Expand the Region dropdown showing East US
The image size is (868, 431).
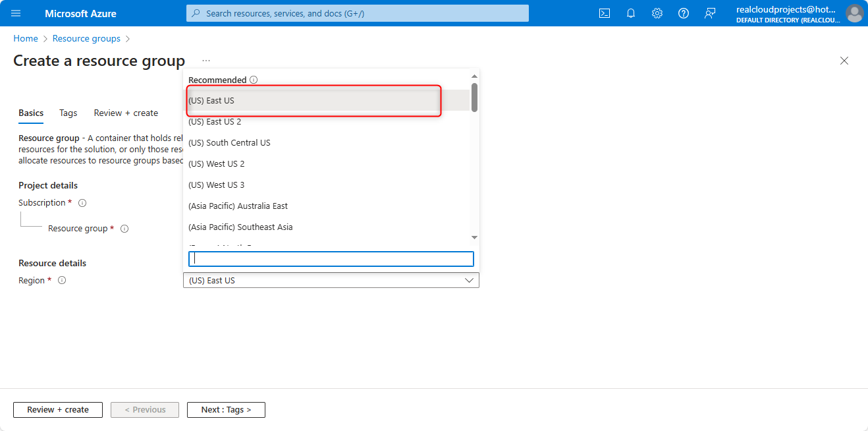(x=331, y=281)
